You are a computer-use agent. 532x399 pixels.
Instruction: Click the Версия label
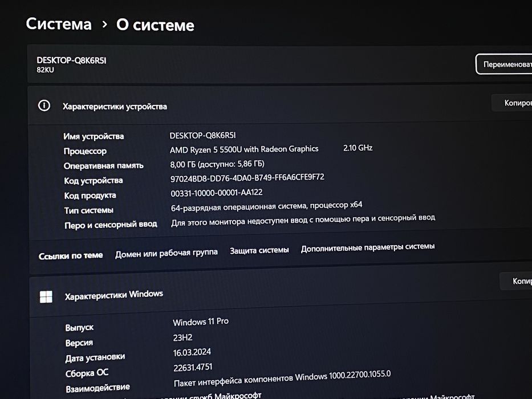pyautogui.click(x=79, y=343)
